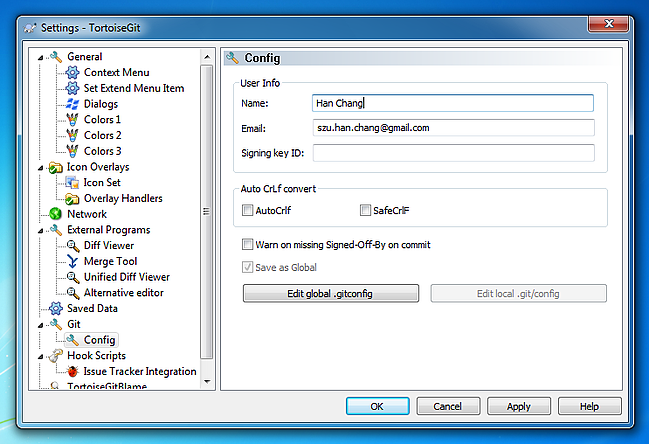Viewport: 649px width, 444px height.
Task: Select Set Extend Menu Item tree entry
Action: click(x=134, y=88)
